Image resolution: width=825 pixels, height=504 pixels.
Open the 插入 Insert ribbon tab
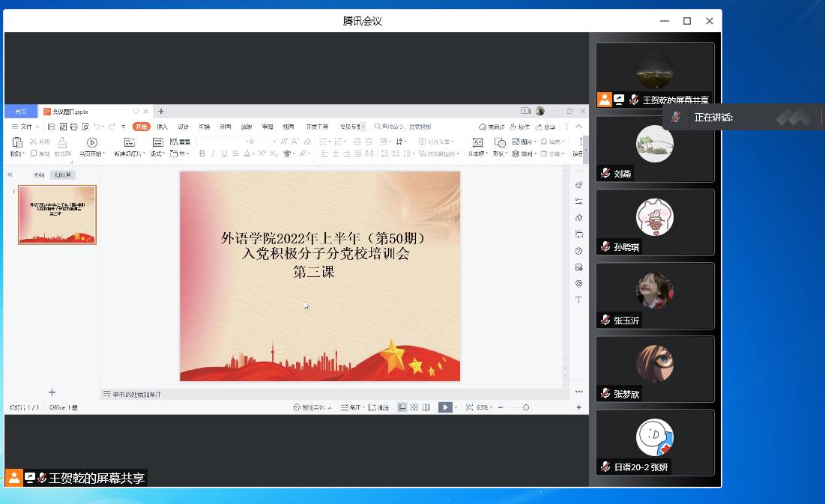coord(162,127)
